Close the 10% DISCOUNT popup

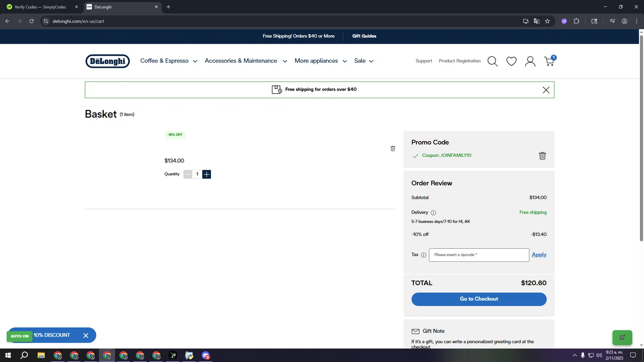86,335
